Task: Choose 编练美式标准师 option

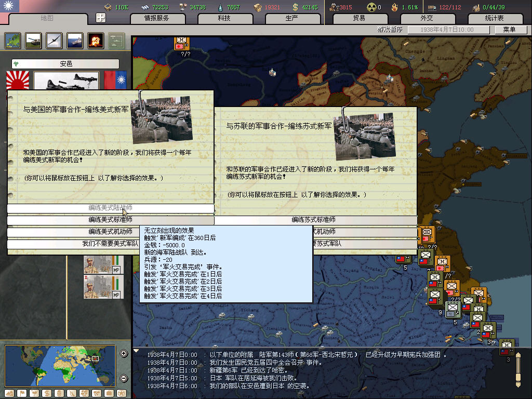Action: tap(111, 220)
